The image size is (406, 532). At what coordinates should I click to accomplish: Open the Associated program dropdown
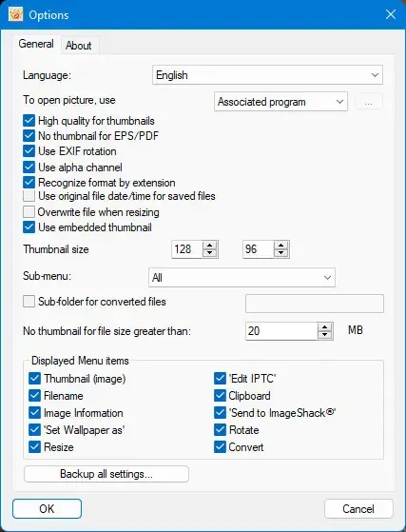coord(280,102)
